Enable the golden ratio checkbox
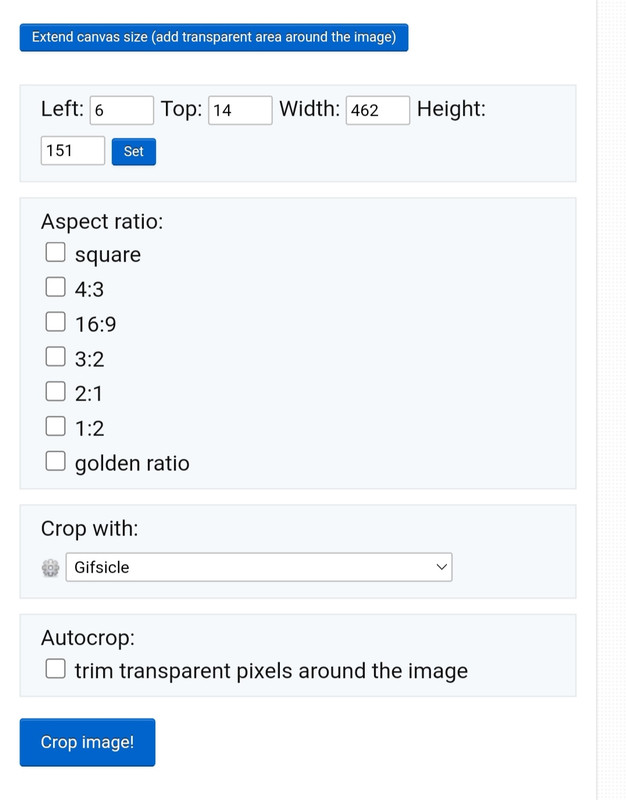 (56, 462)
